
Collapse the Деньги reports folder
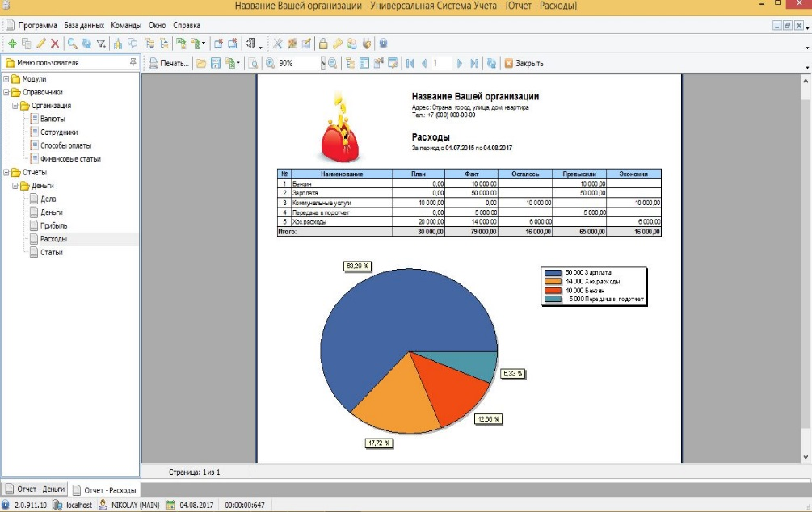15,186
